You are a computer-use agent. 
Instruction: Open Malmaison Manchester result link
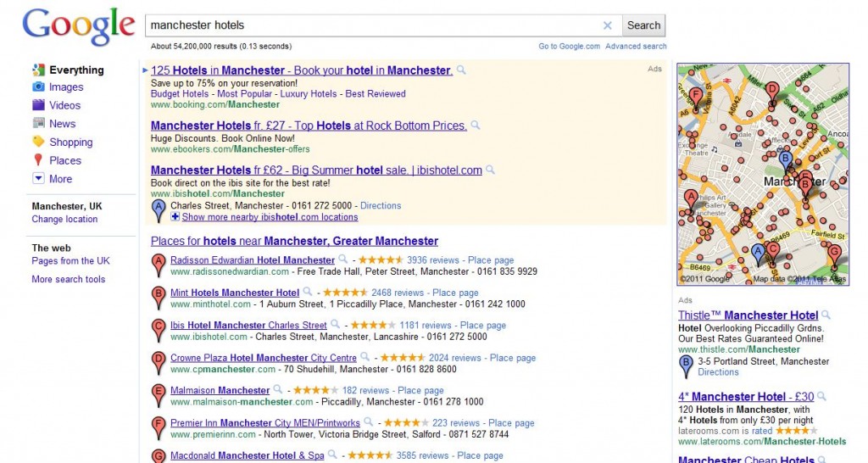[x=220, y=390]
